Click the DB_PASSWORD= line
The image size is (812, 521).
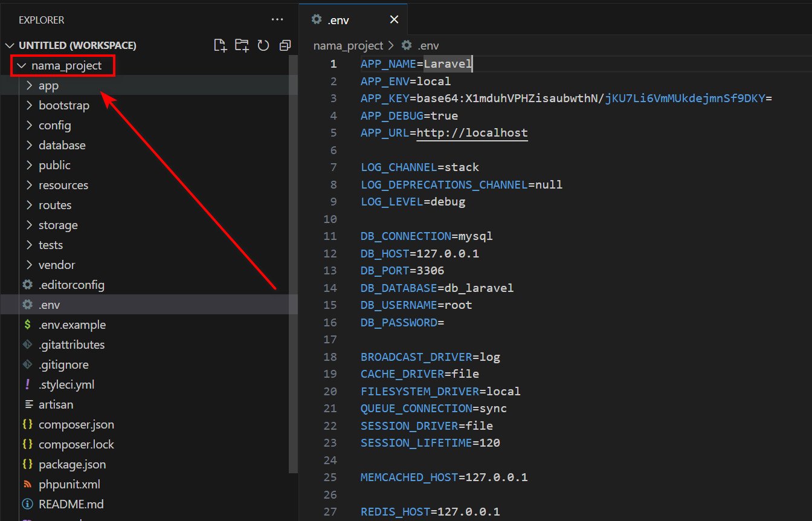pos(402,322)
